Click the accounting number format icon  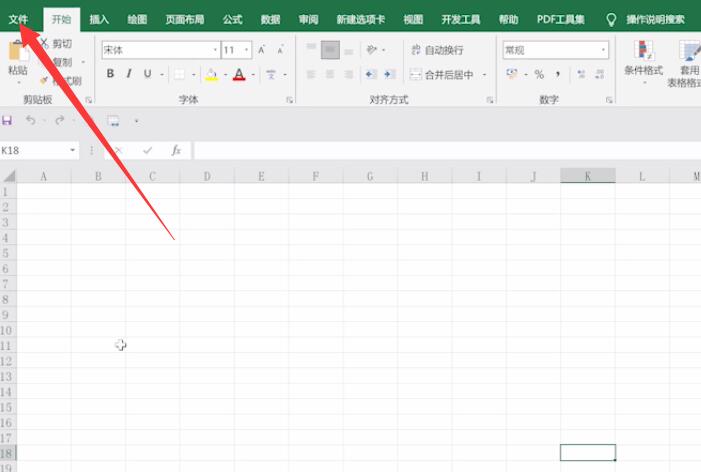[512, 74]
